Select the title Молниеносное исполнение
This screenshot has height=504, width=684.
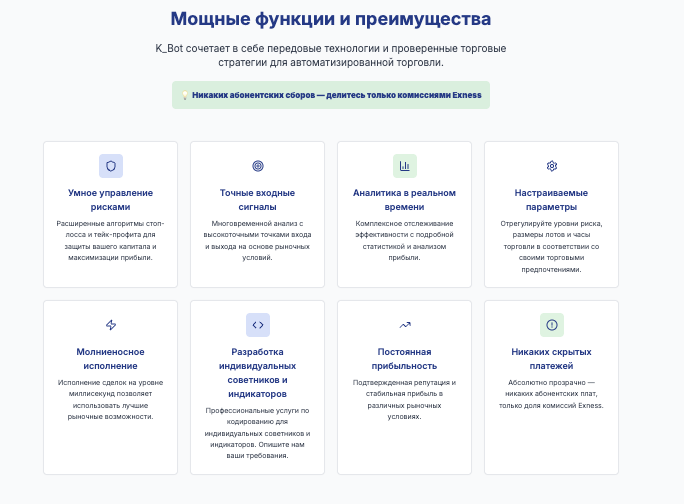[x=110, y=359]
